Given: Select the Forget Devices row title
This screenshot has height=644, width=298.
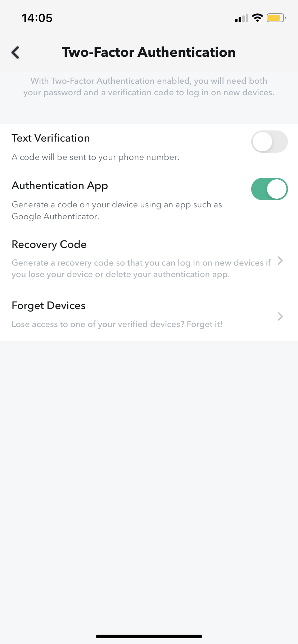Looking at the screenshot, I should [49, 305].
